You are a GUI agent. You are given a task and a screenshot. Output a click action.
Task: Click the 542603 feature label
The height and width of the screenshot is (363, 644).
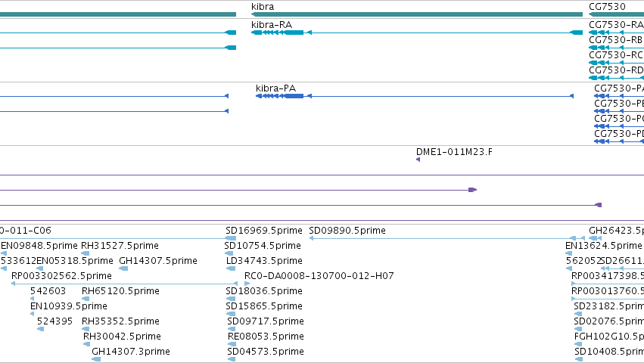pyautogui.click(x=48, y=291)
